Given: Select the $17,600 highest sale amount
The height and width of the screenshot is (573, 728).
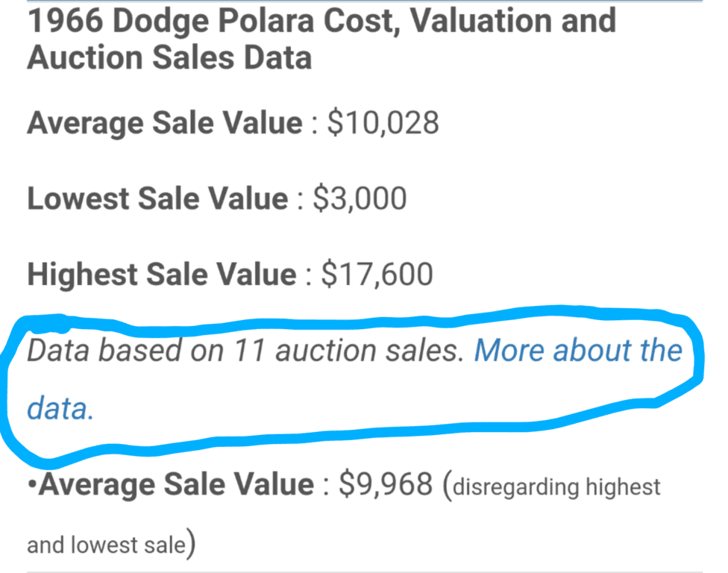Looking at the screenshot, I should click(x=377, y=275).
